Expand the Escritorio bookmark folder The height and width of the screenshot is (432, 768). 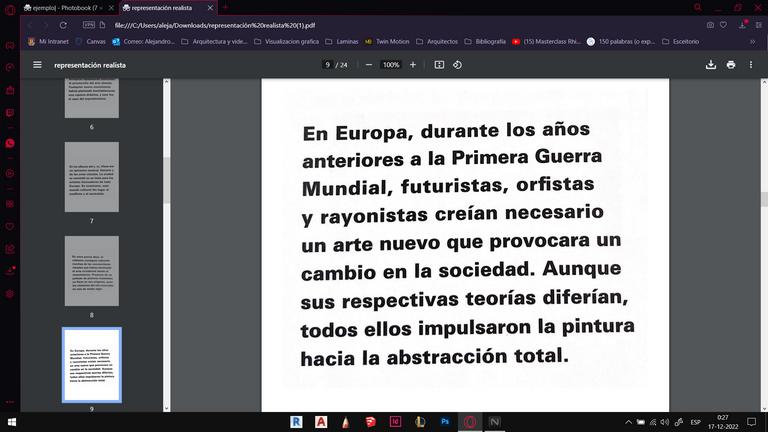coord(680,42)
